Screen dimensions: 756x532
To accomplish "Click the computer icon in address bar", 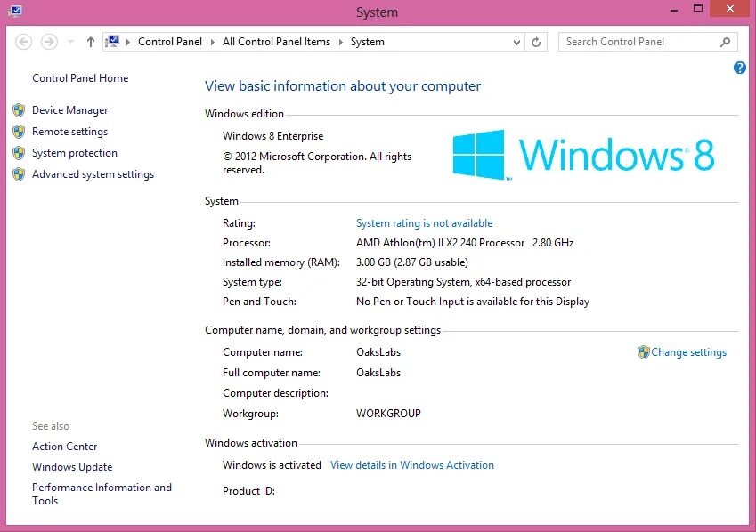I will [x=113, y=42].
